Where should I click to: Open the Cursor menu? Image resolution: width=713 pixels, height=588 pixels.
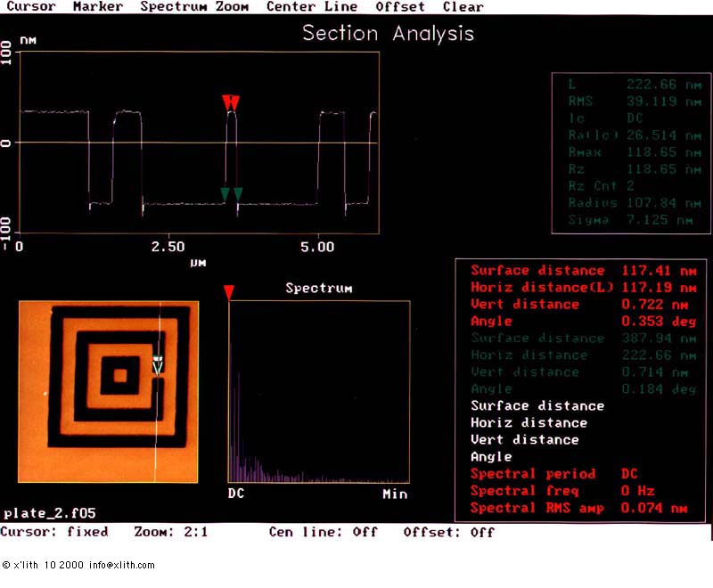point(31,7)
